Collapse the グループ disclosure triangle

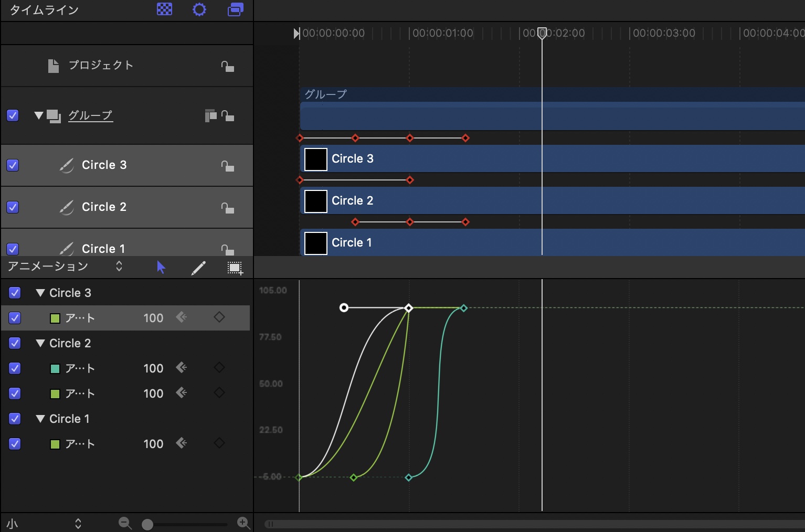(38, 115)
